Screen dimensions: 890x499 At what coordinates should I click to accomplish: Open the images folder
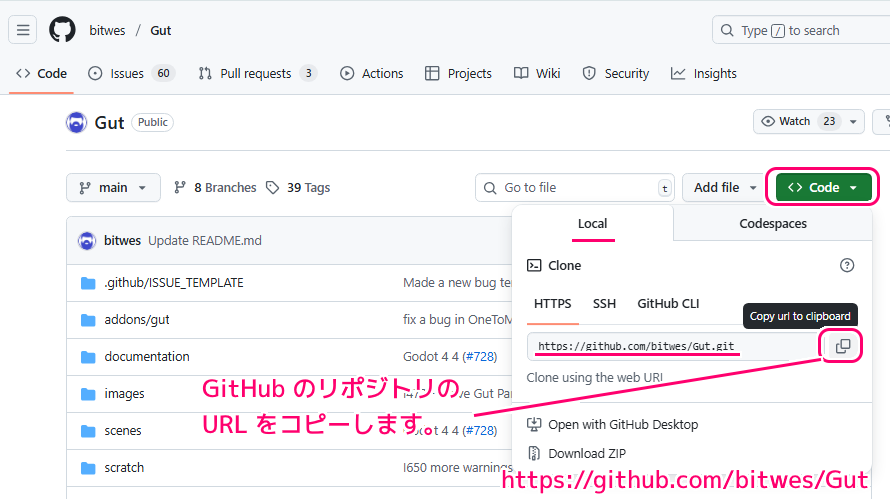pyautogui.click(x=124, y=393)
